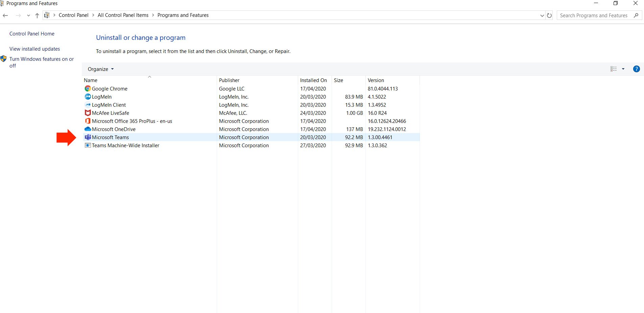Select Teams Machine-Wide Installer entry
The height and width of the screenshot is (313, 644).
click(125, 146)
